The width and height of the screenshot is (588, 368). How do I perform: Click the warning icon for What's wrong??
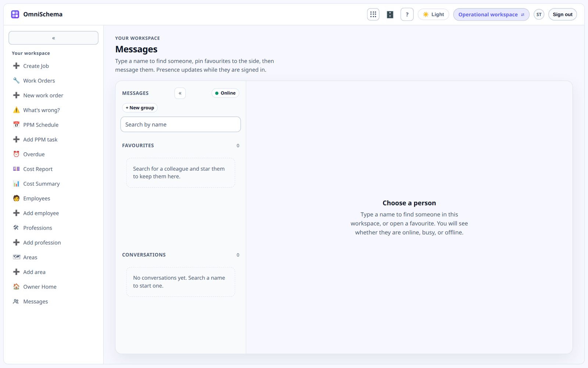tap(16, 110)
